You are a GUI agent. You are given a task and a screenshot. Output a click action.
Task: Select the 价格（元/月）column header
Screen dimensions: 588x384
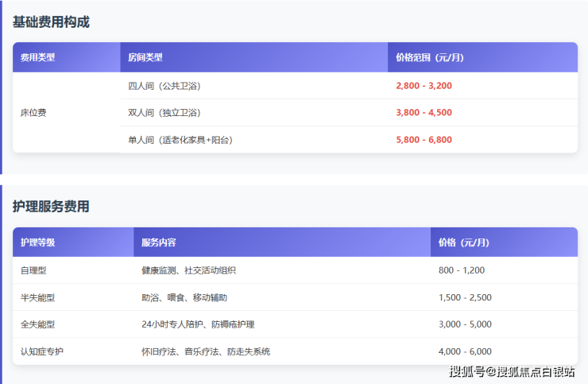(464, 242)
